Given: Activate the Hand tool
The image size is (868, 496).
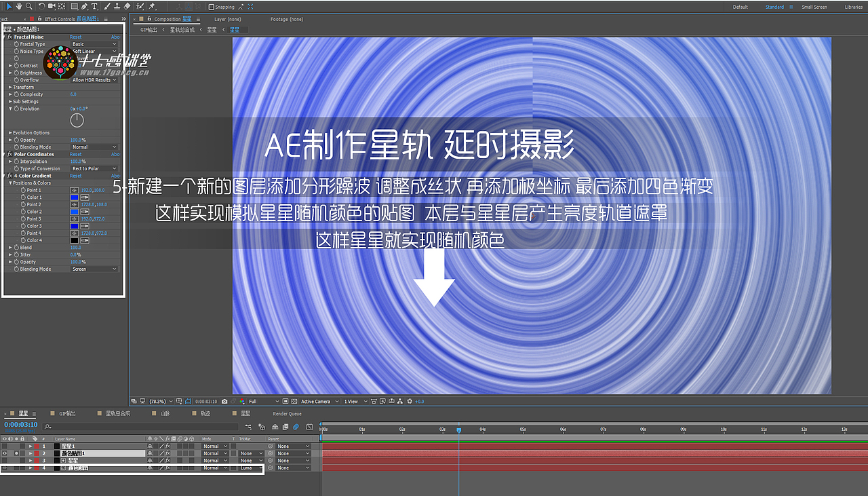Looking at the screenshot, I should click(x=19, y=5).
